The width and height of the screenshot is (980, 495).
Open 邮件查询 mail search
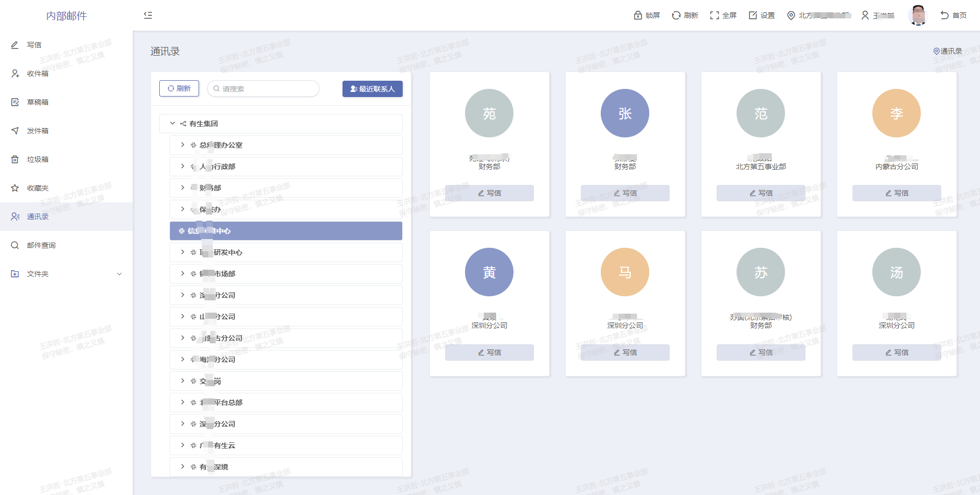tap(66, 245)
